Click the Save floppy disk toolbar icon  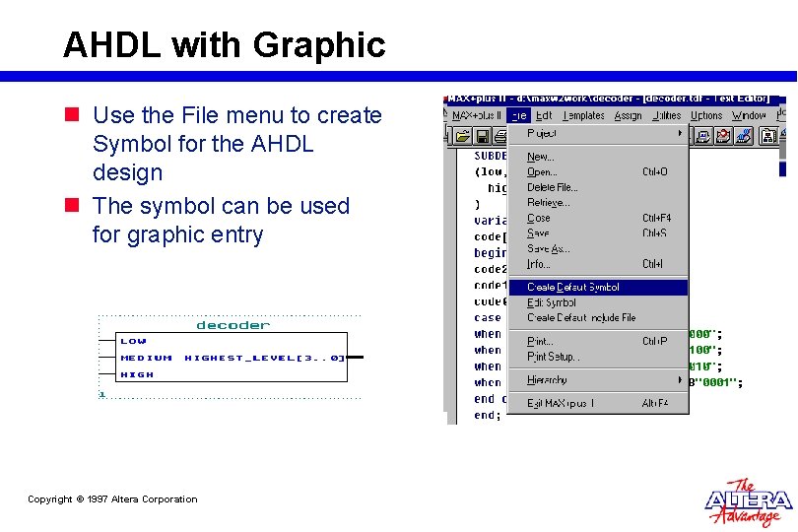pos(482,136)
